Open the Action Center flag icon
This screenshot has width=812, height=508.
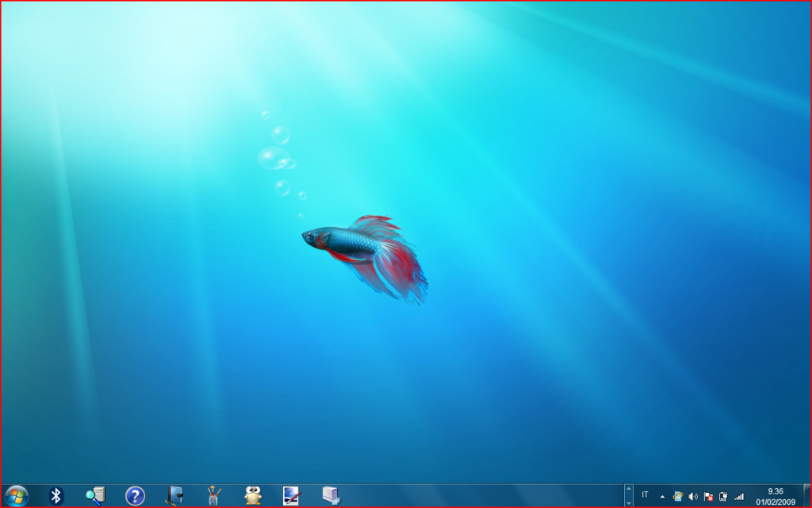[x=708, y=497]
